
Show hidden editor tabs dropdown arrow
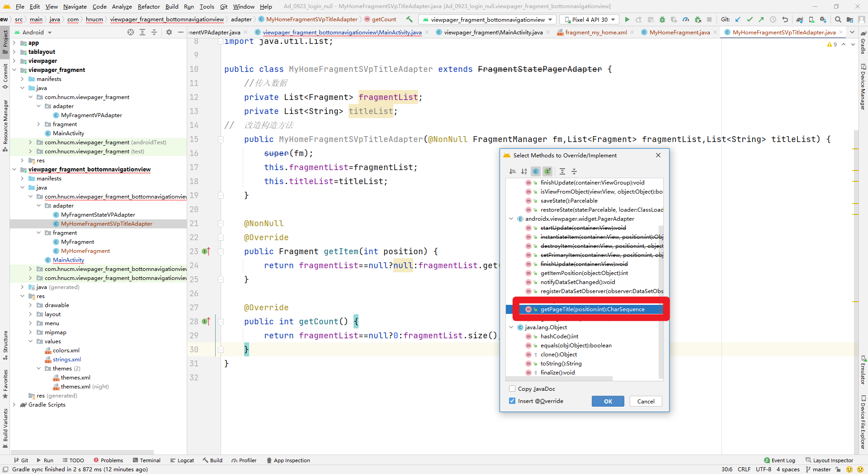(852, 32)
